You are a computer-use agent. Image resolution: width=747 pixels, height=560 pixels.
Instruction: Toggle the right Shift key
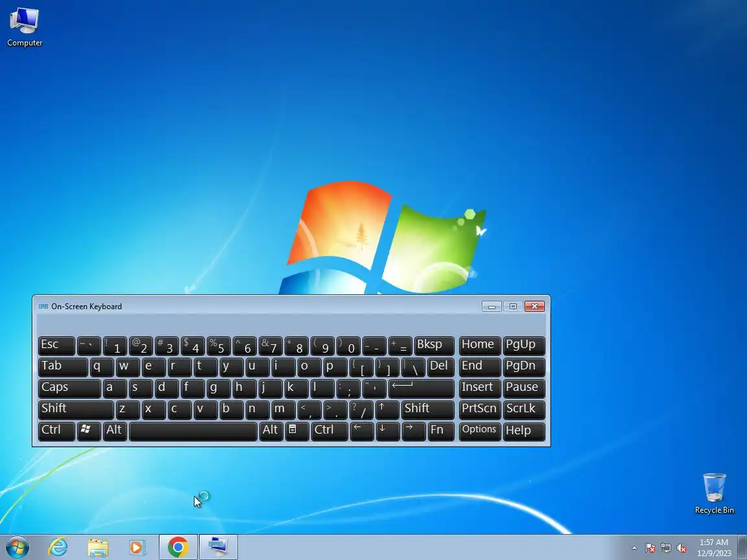(427, 410)
